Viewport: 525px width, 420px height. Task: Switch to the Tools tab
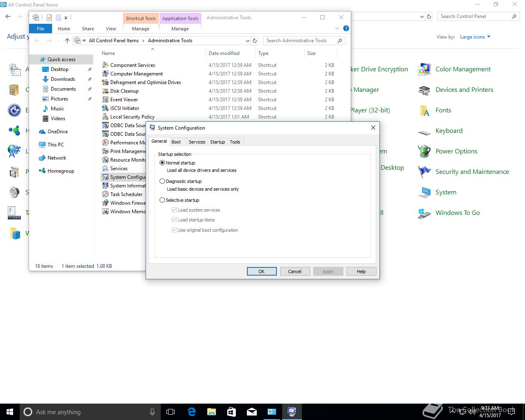235,142
